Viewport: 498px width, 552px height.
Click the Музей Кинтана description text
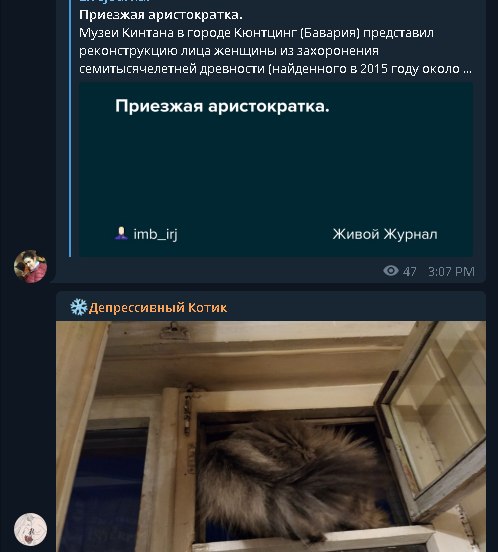(x=275, y=51)
